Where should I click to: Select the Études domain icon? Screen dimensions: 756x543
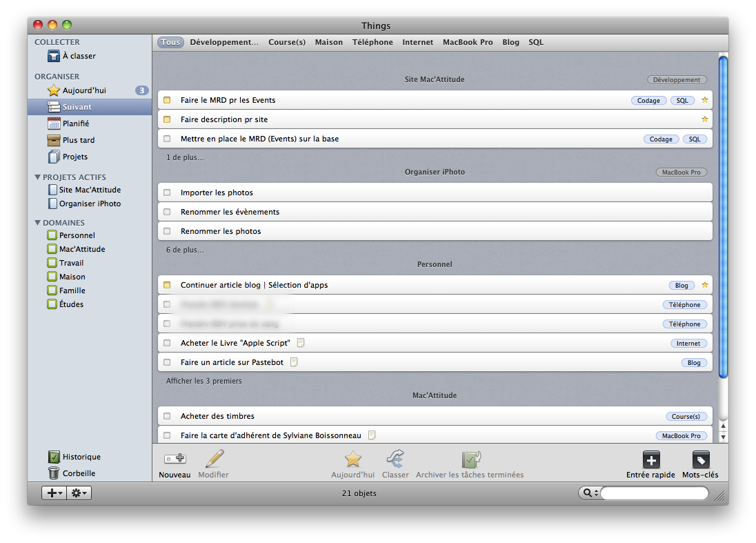(x=52, y=304)
